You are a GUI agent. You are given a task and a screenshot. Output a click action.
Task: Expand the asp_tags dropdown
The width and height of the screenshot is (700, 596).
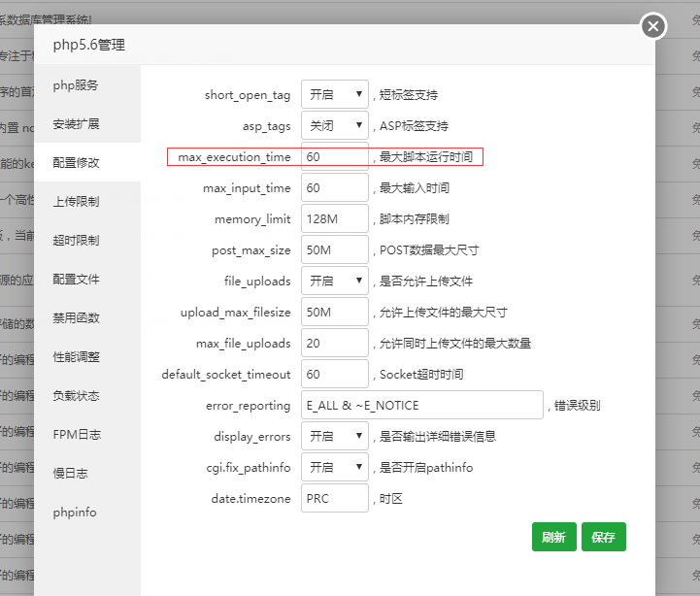[x=334, y=126]
